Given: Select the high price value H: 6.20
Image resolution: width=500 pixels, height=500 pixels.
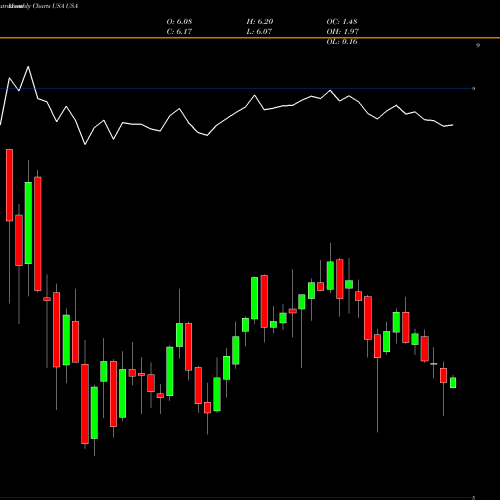Looking at the screenshot, I should point(260,22).
